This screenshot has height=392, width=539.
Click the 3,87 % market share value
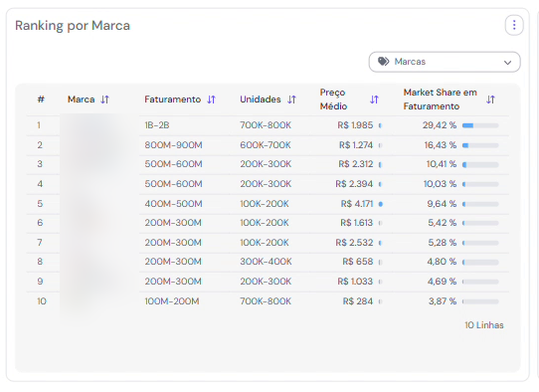[443, 301]
